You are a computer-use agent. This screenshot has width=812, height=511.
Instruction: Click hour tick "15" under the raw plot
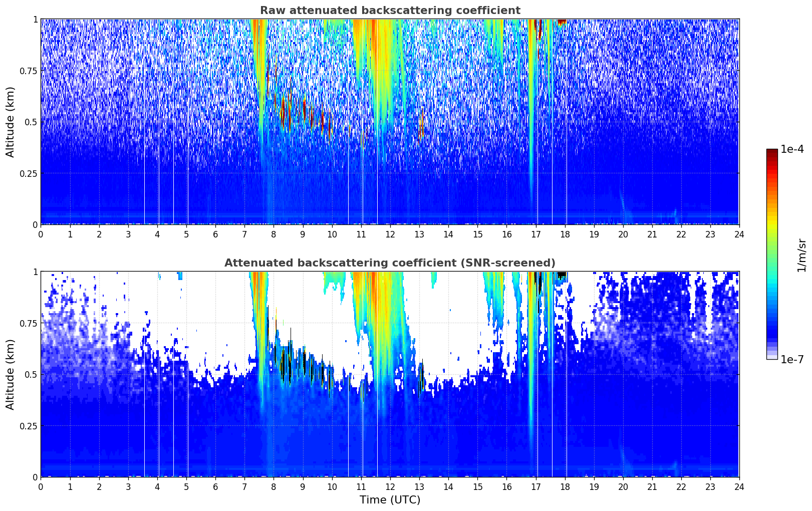coord(477,234)
